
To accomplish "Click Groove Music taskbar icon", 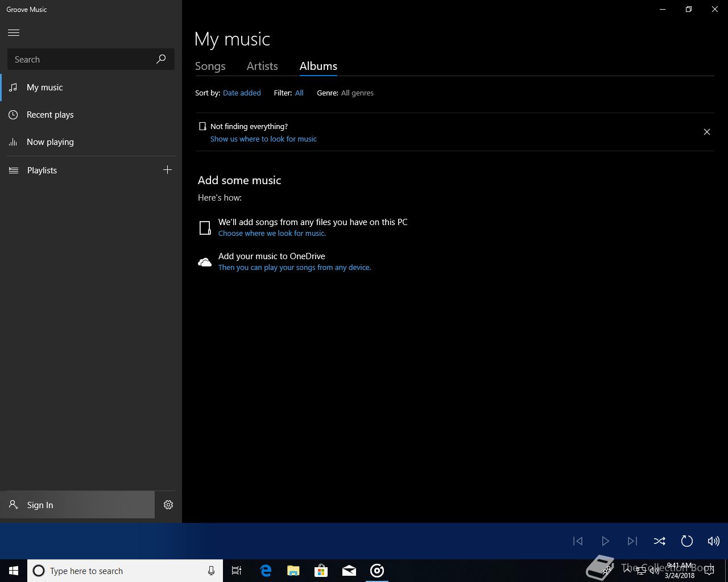I will 377,571.
